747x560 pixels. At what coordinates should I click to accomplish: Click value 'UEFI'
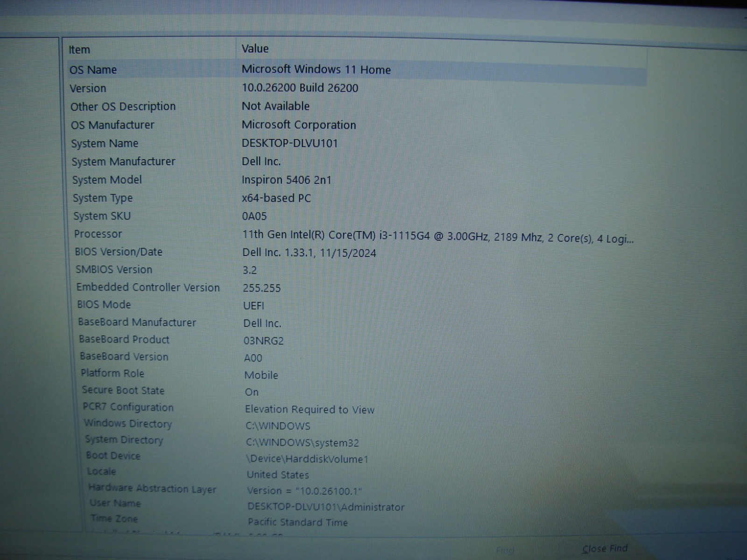(254, 306)
